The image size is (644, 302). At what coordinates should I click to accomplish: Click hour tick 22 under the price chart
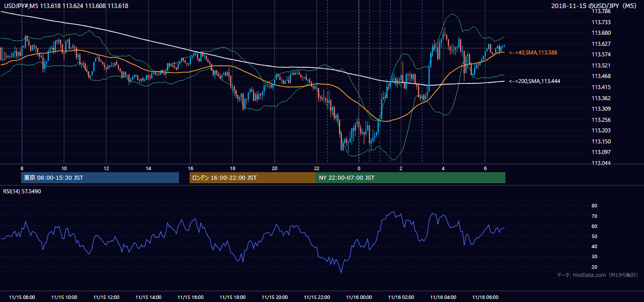(316, 168)
